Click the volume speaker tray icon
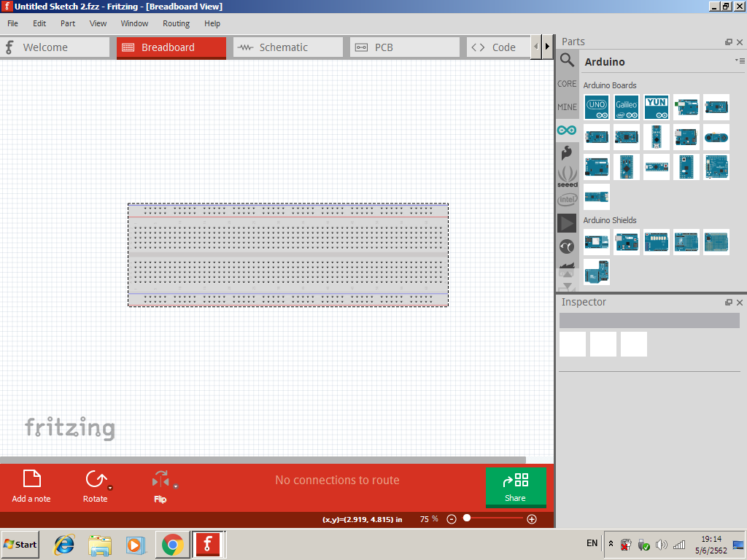The image size is (747, 560). point(661,544)
